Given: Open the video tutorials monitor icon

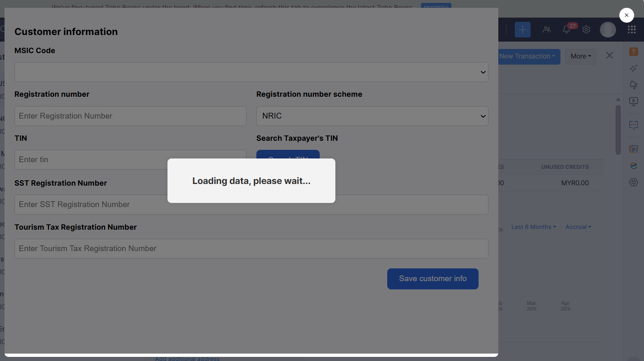Looking at the screenshot, I should click(633, 101).
